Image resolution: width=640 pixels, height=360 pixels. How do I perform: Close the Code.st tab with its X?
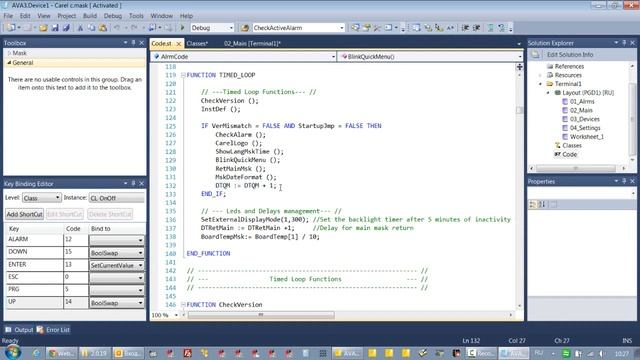coord(178,44)
